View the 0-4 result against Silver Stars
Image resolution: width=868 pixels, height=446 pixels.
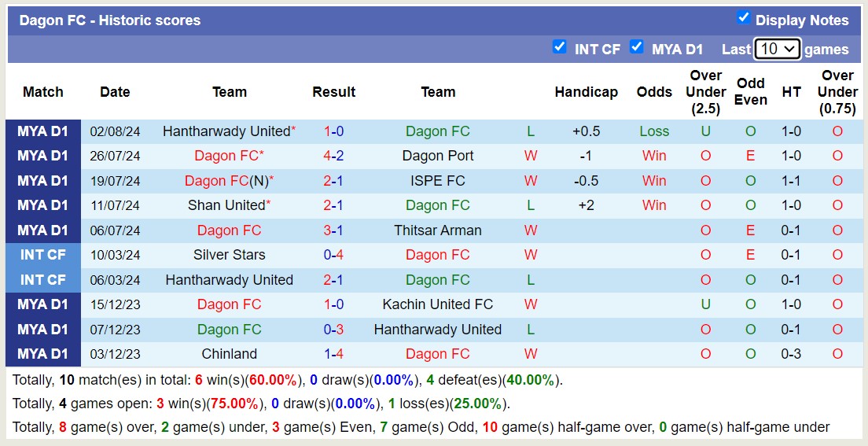click(x=333, y=255)
